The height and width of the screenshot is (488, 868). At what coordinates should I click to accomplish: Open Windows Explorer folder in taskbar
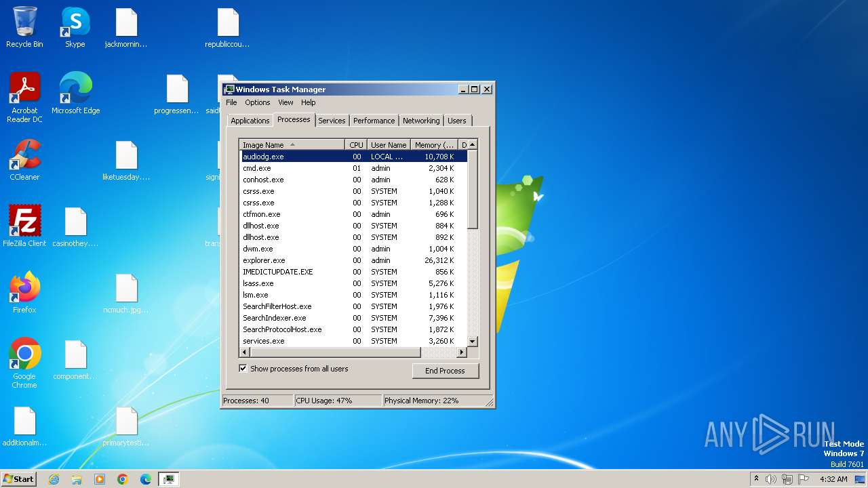(x=77, y=479)
